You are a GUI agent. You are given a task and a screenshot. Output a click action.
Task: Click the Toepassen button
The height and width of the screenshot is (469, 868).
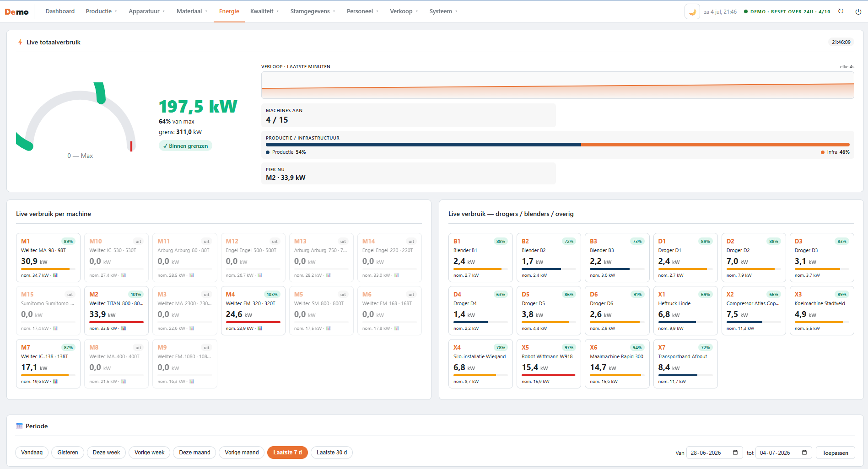[x=836, y=453]
